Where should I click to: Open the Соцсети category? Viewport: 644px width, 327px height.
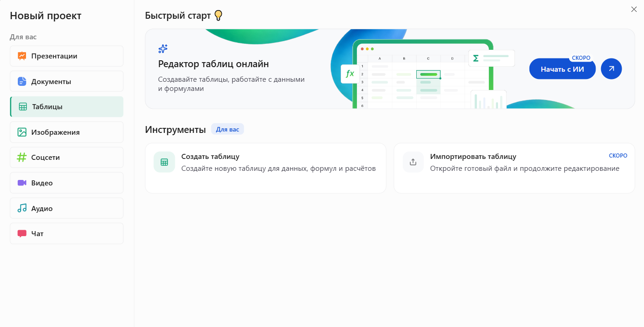coord(67,158)
